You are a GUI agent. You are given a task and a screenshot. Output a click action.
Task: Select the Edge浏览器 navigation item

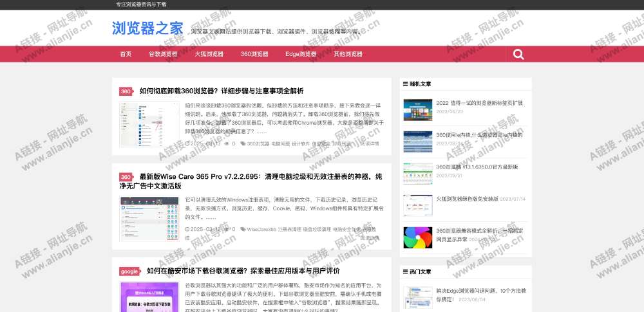tap(301, 54)
